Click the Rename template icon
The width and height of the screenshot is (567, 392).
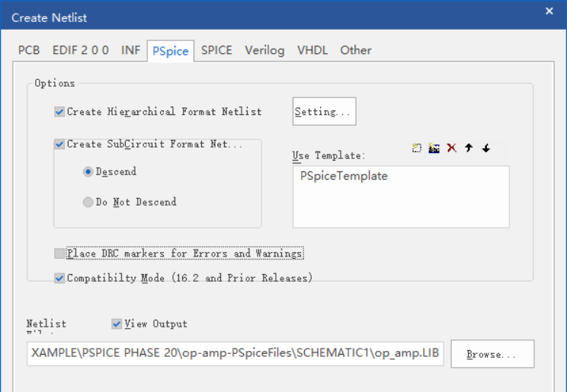click(434, 148)
